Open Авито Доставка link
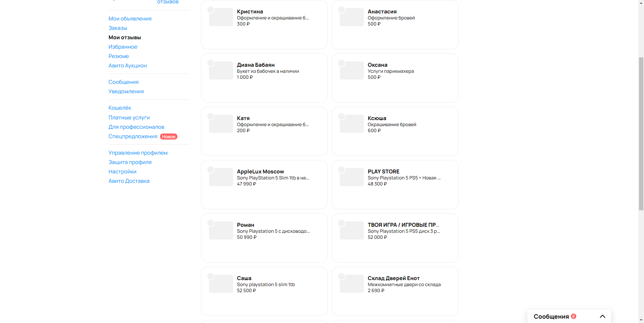This screenshot has height=323, width=644. coord(129,181)
